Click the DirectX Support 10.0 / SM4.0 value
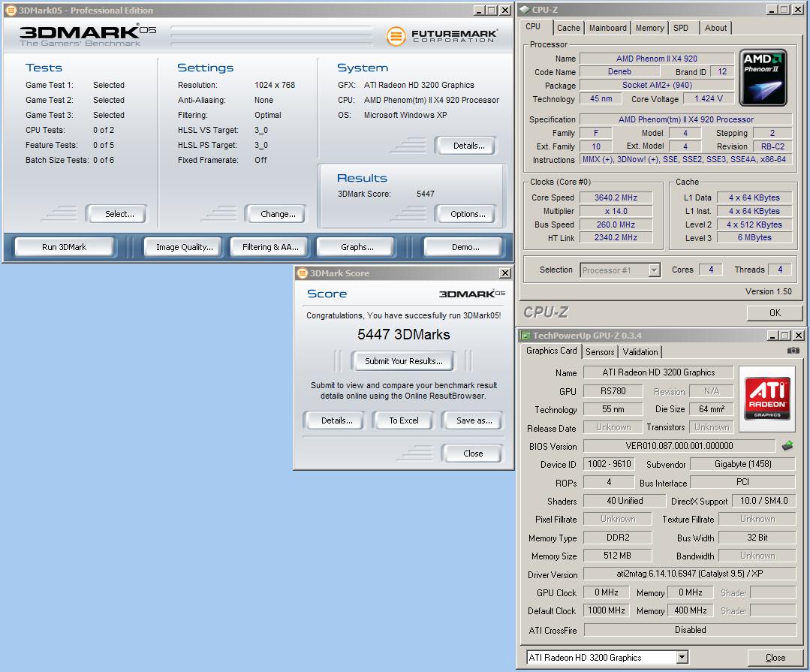The image size is (810, 672). [763, 501]
